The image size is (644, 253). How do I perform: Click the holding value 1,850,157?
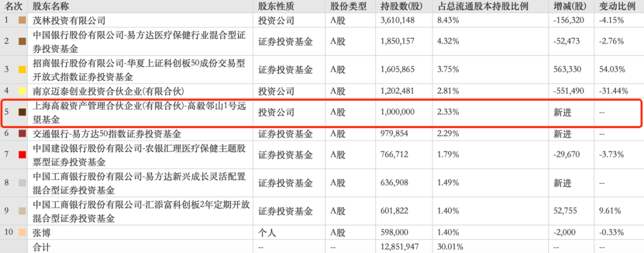(x=398, y=41)
